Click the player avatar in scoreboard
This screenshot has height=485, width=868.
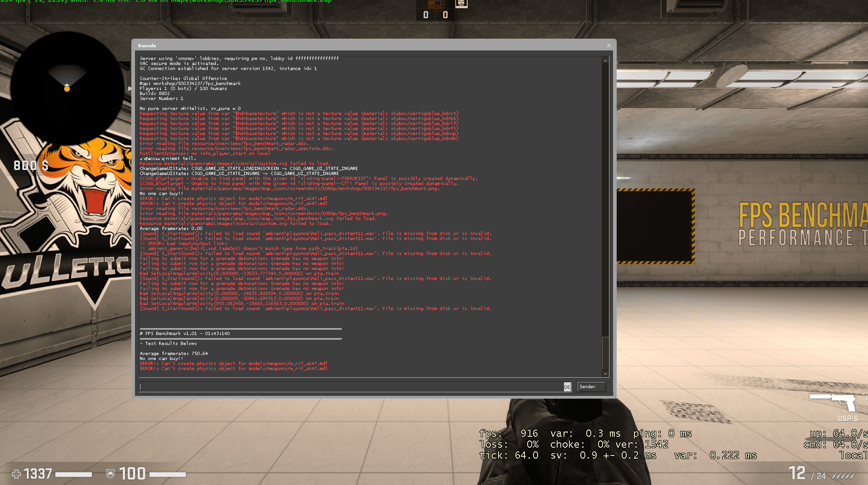click(x=461, y=4)
